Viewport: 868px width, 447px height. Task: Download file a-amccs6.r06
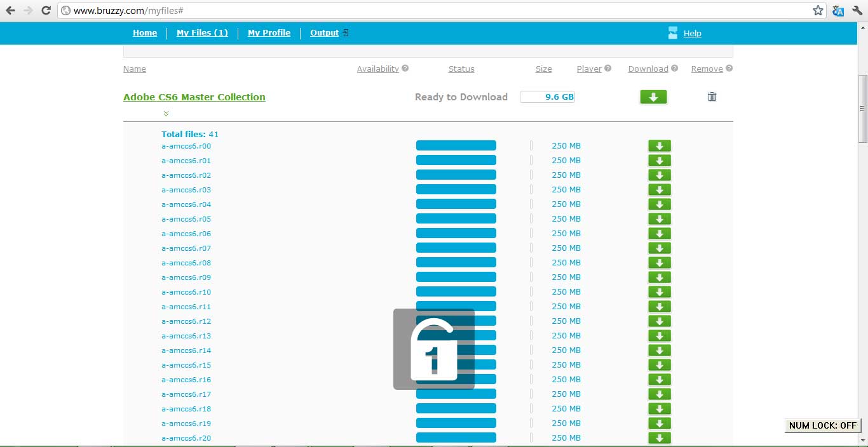click(x=660, y=234)
